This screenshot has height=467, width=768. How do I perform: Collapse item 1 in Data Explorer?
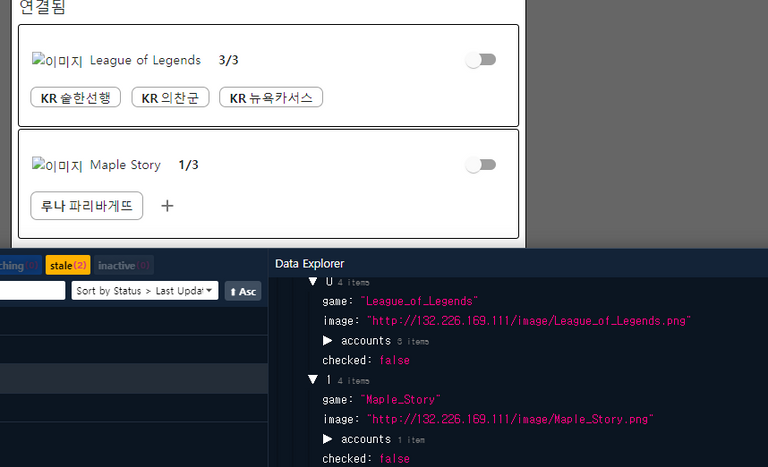(313, 380)
